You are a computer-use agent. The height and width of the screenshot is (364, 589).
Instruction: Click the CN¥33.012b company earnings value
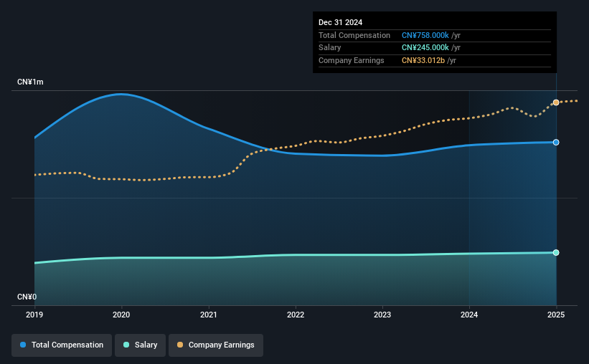(423, 60)
